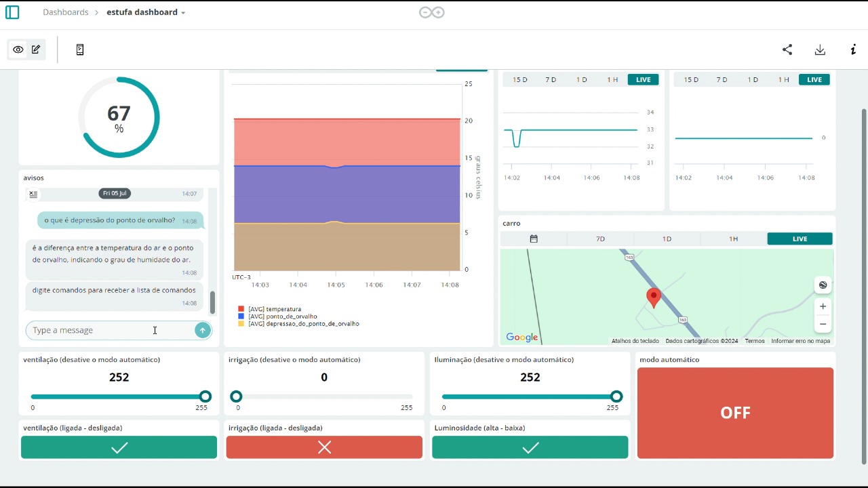Share the dashboard

point(787,49)
